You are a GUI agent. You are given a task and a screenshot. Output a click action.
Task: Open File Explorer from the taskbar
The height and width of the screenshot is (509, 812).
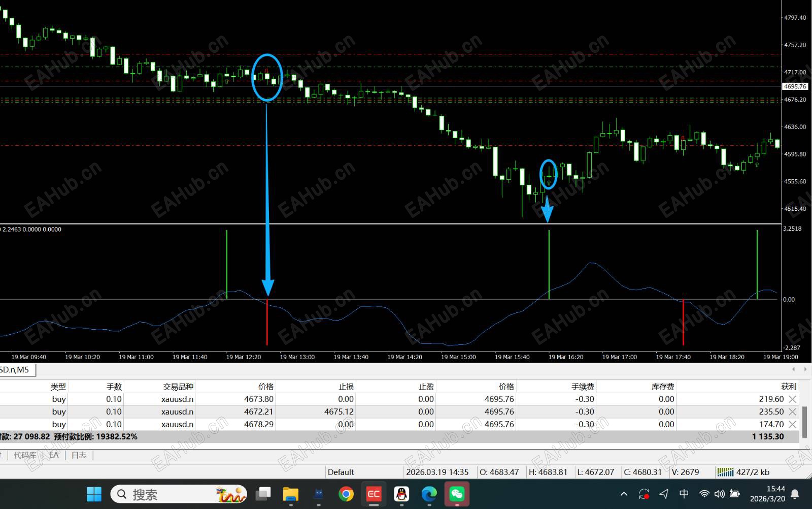pos(291,494)
